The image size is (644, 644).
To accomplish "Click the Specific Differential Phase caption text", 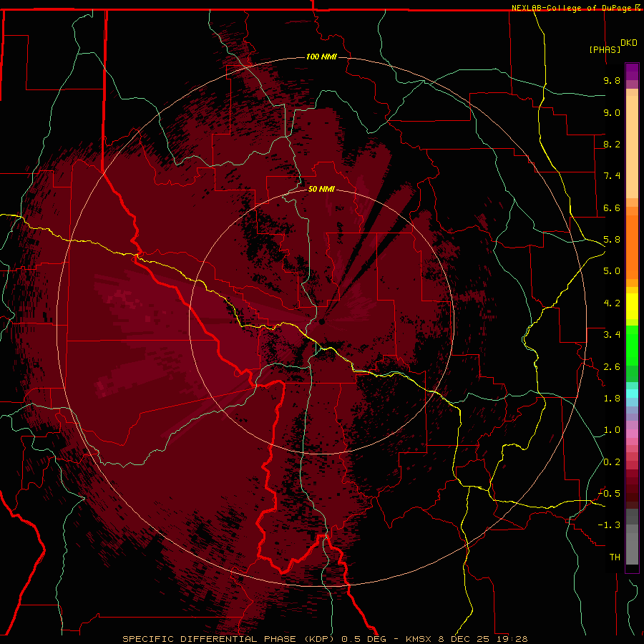I will tap(325, 639).
